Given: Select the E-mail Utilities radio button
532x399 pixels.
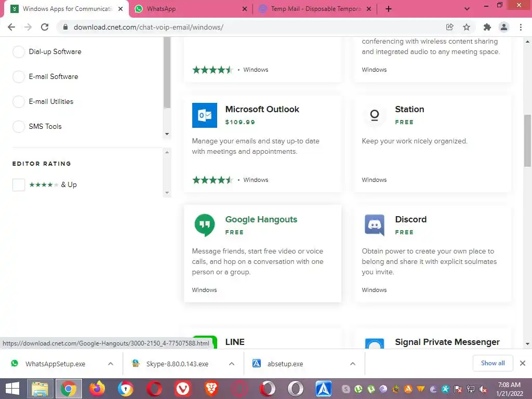Looking at the screenshot, I should 18,101.
